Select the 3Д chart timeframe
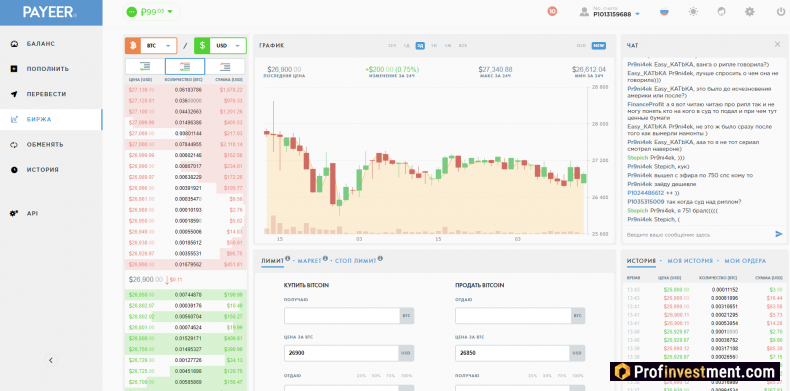Screen dimensions: 790x391 coord(420,46)
